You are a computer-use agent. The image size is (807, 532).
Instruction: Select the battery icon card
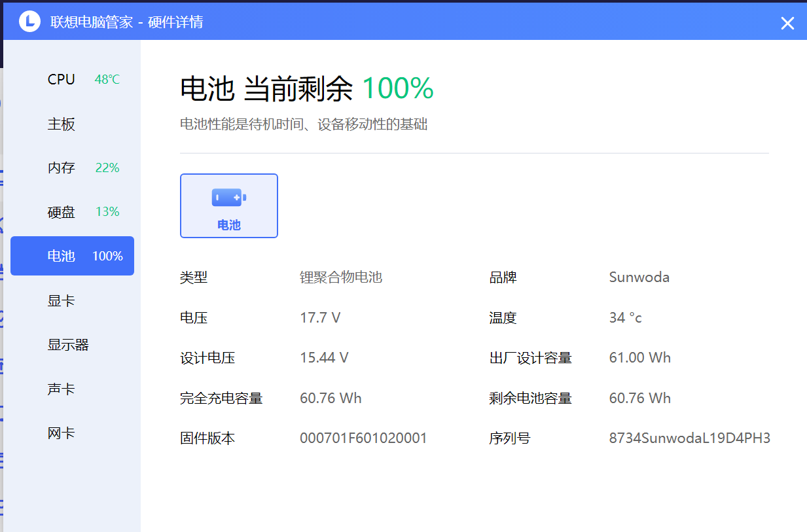coord(229,205)
